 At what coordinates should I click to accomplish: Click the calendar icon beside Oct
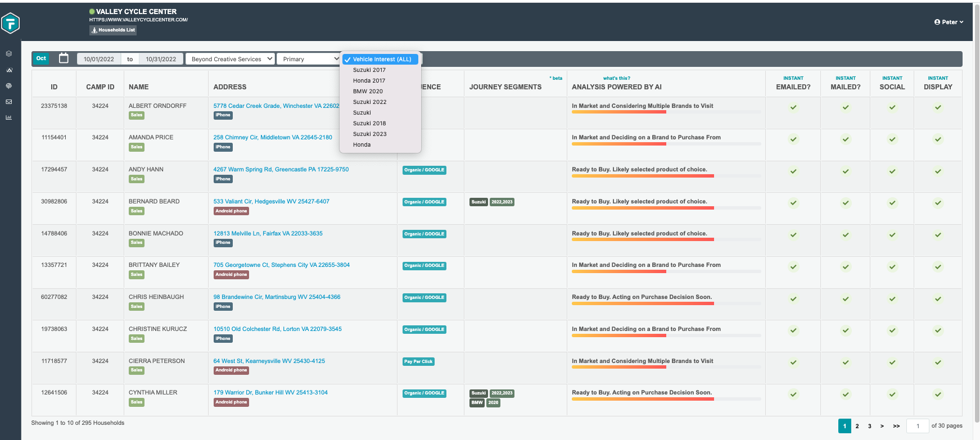coord(64,58)
